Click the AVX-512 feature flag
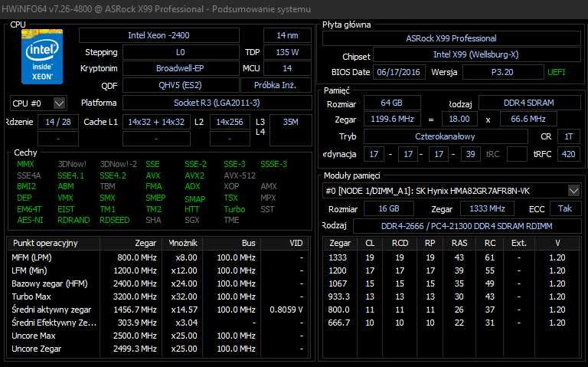Screen dimensions: 588x367 point(240,175)
